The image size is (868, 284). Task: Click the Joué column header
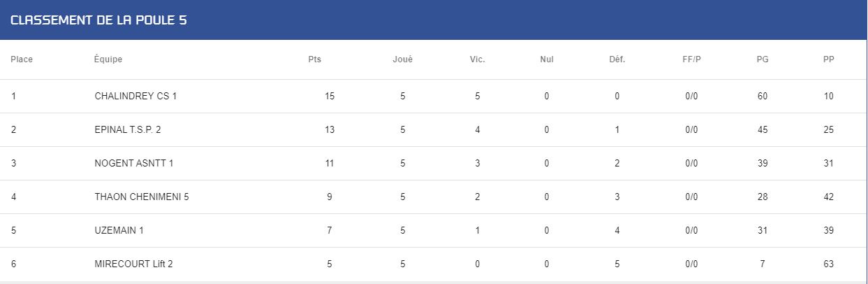coord(403,59)
